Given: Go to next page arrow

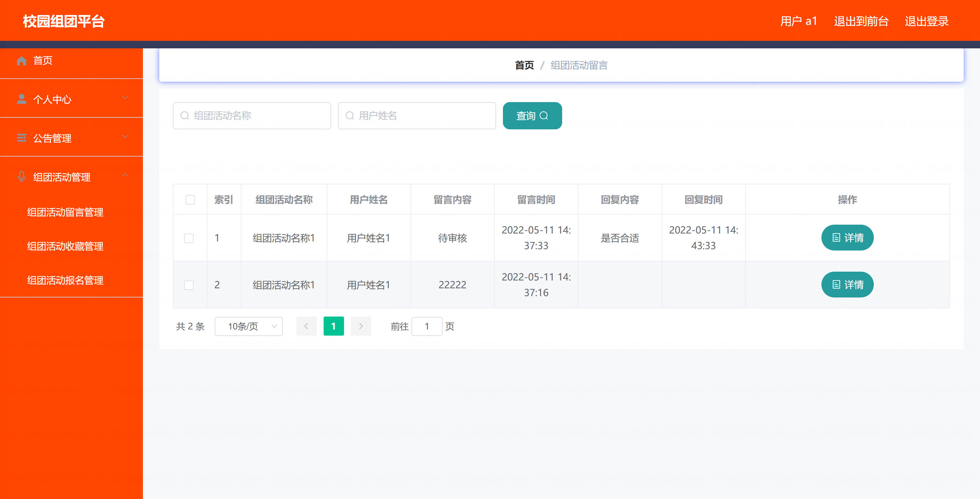Looking at the screenshot, I should 361,326.
